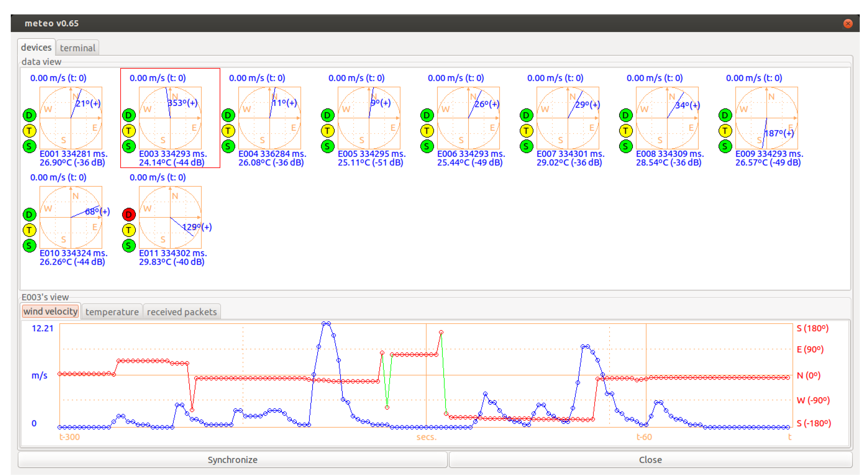Click the red D indicator of E011

128,214
